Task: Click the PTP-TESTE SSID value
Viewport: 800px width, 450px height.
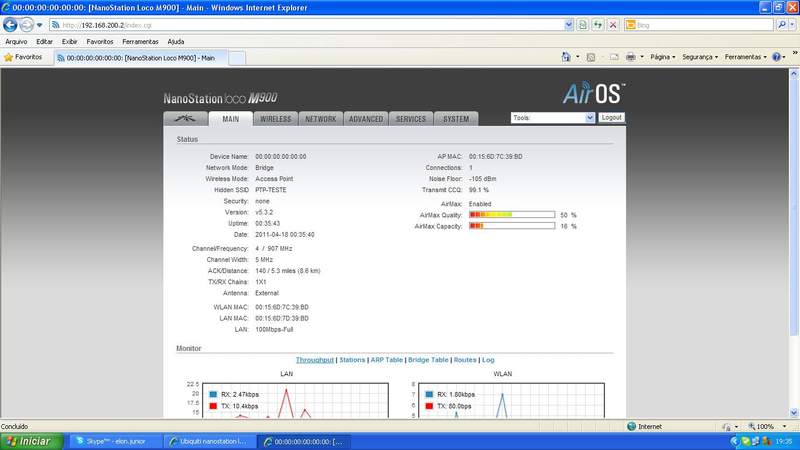Action: coord(271,190)
